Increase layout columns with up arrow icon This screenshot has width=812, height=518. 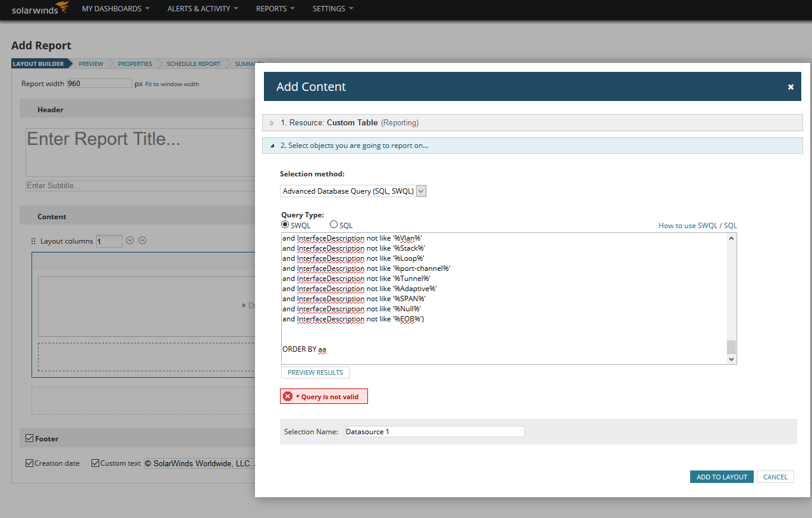tap(142, 241)
